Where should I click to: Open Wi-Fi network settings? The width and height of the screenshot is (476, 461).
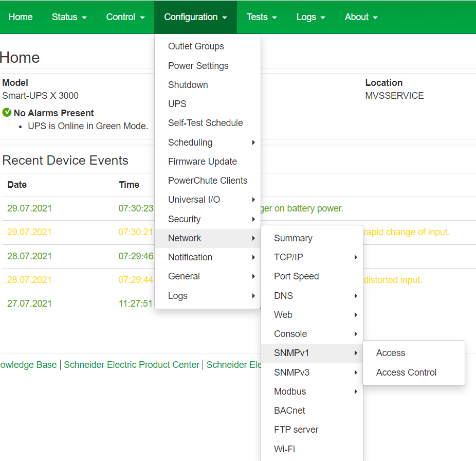[x=312, y=449]
